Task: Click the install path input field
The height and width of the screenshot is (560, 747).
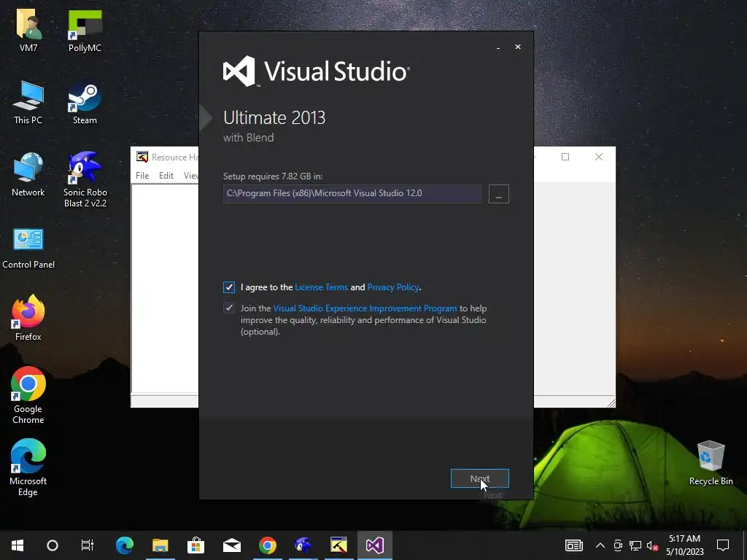Action: 352,194
